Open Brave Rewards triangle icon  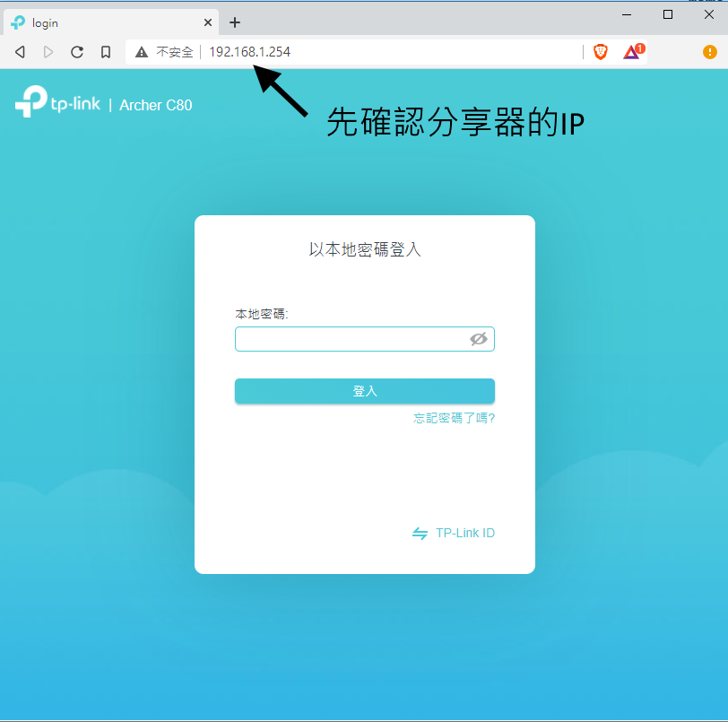(634, 52)
